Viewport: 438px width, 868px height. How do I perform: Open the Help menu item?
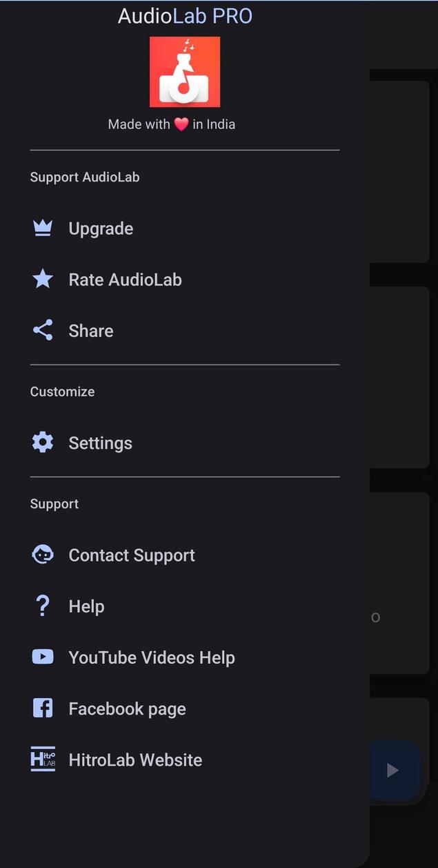tap(86, 606)
